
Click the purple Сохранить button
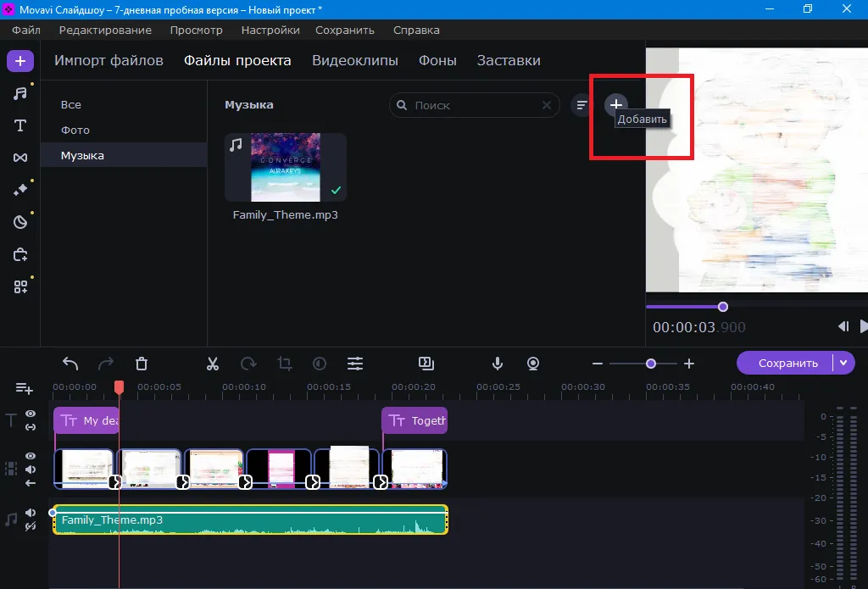(787, 363)
